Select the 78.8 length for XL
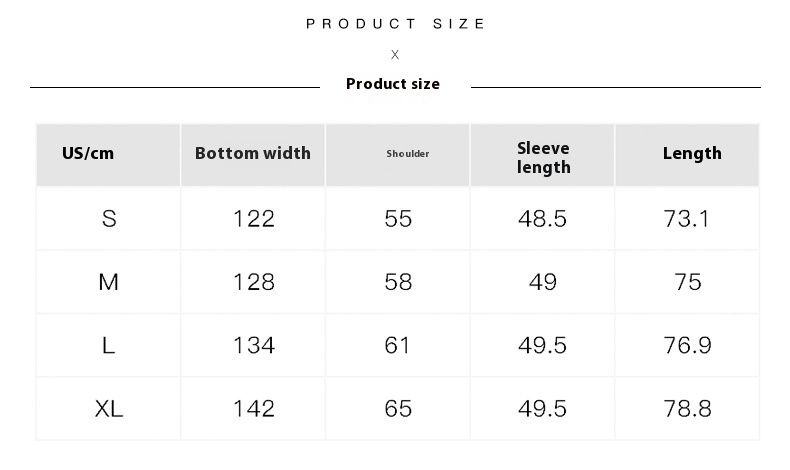The height and width of the screenshot is (470, 790). [x=688, y=408]
